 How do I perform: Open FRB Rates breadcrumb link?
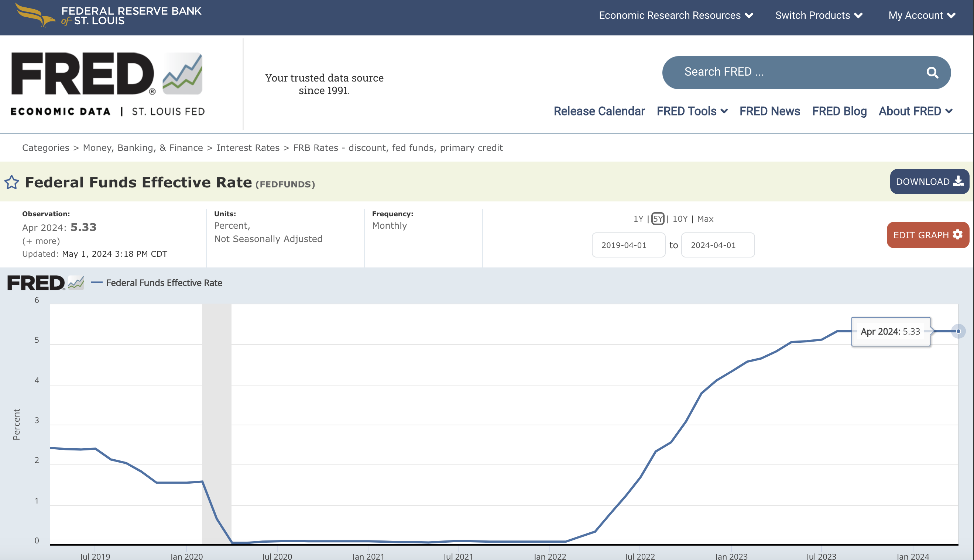(x=398, y=148)
